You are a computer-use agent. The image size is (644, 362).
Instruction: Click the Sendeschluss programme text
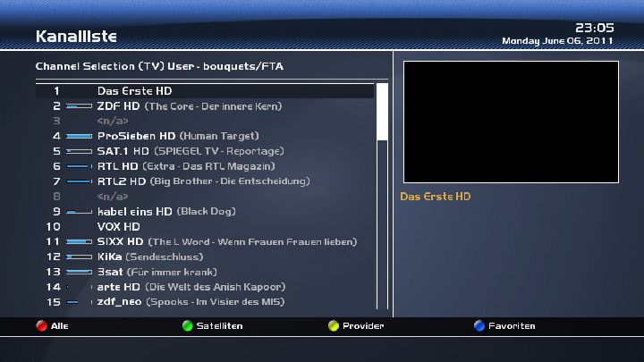coord(165,257)
